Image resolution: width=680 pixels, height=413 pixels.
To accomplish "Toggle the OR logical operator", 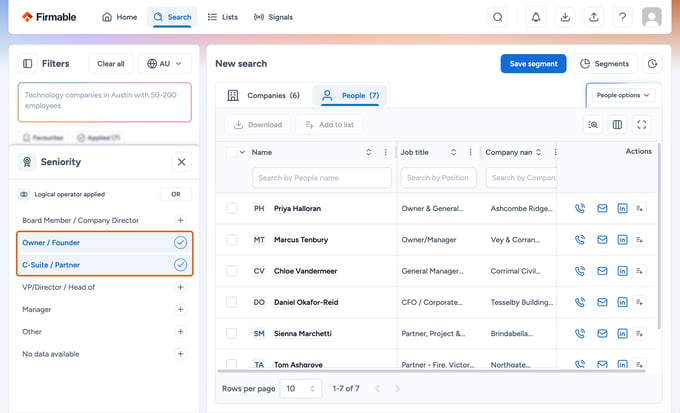I will click(176, 194).
